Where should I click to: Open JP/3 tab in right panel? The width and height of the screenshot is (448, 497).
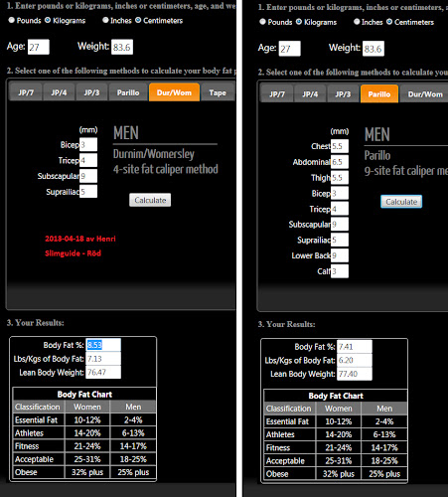[343, 94]
